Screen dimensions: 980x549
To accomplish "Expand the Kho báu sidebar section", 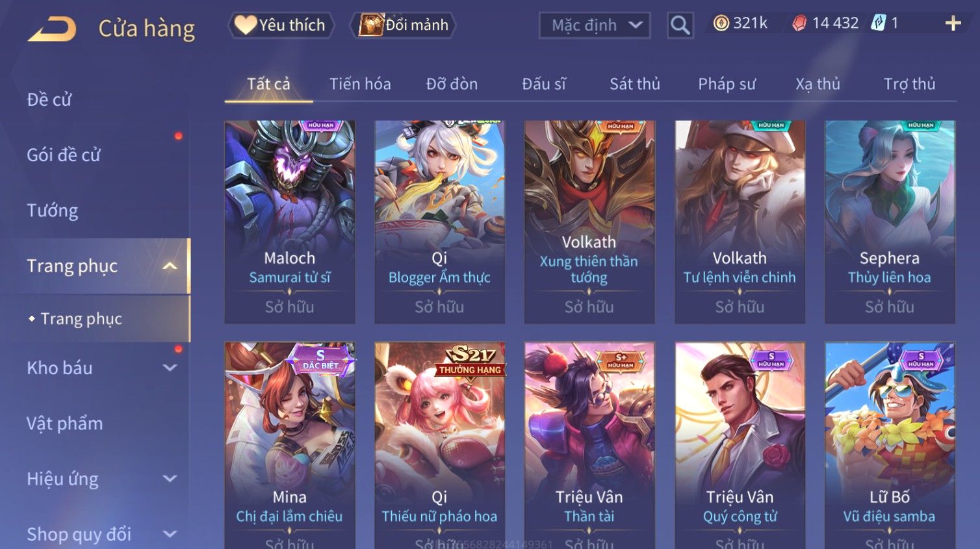I will [x=170, y=368].
